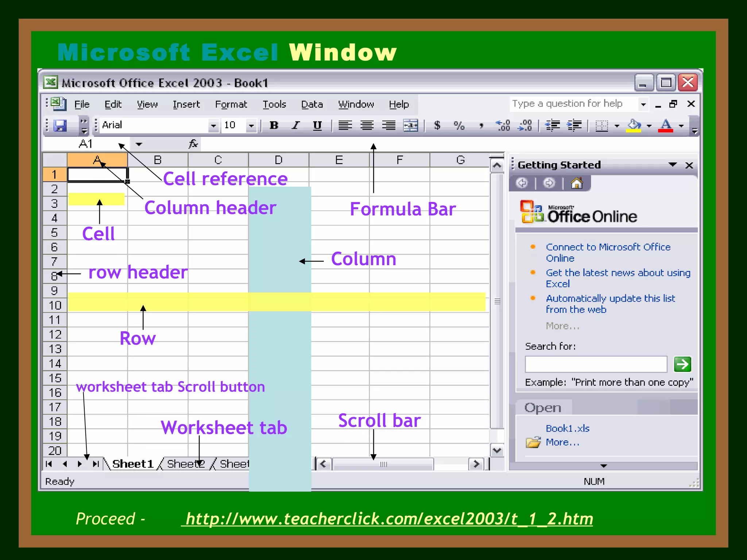Click the Forward arrow in Getting Started pane
This screenshot has width=747, height=560.
[549, 183]
